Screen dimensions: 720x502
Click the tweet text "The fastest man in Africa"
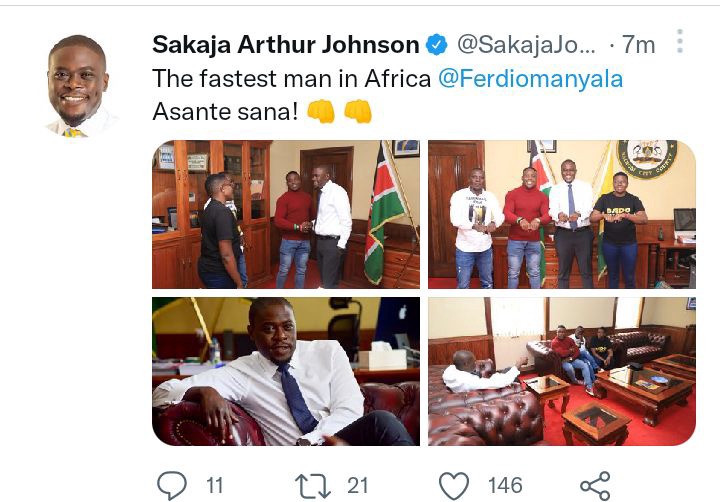[292, 78]
